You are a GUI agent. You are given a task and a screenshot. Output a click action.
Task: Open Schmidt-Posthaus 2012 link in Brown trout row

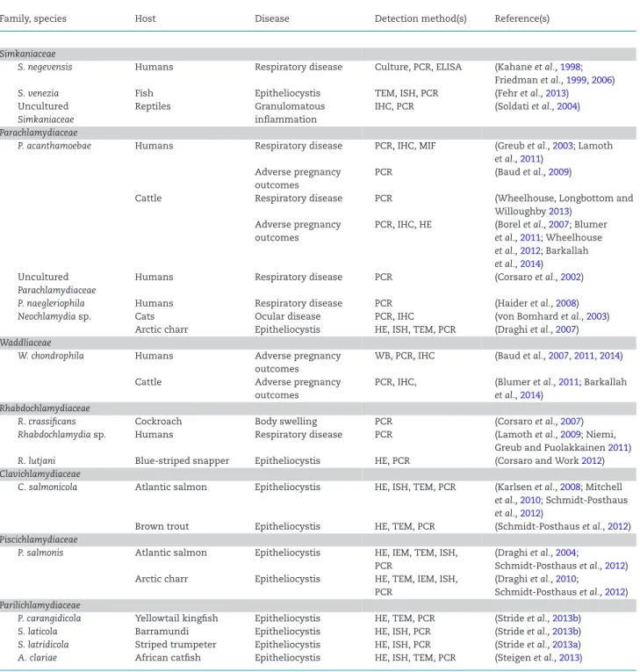[x=618, y=526]
